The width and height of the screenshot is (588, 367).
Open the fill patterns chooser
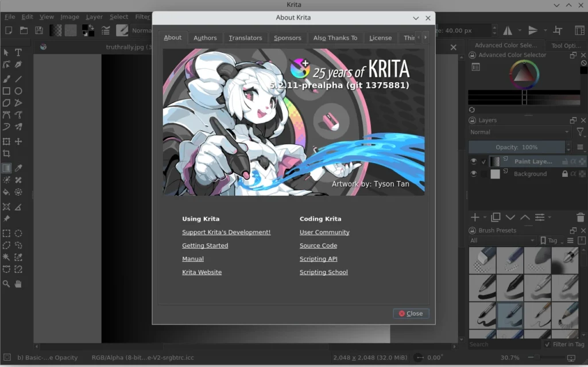coord(71,30)
